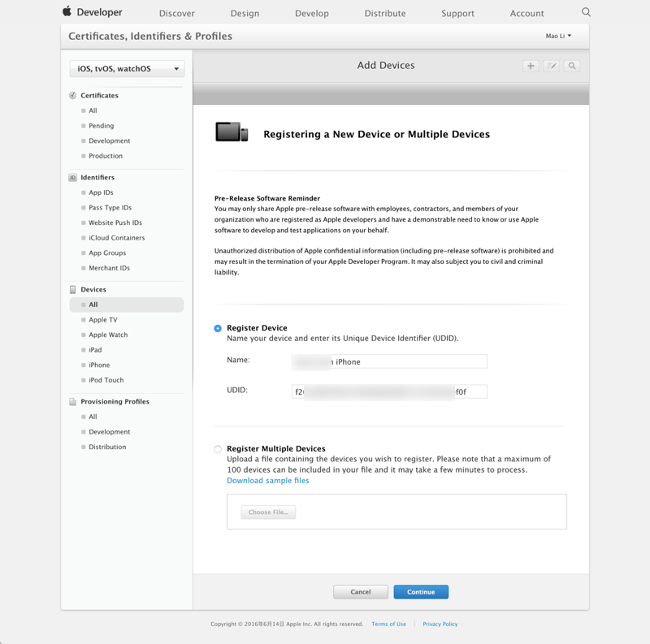Screen dimensions: 650x644
Task: Click the Certificates section heading
Action: [99, 96]
